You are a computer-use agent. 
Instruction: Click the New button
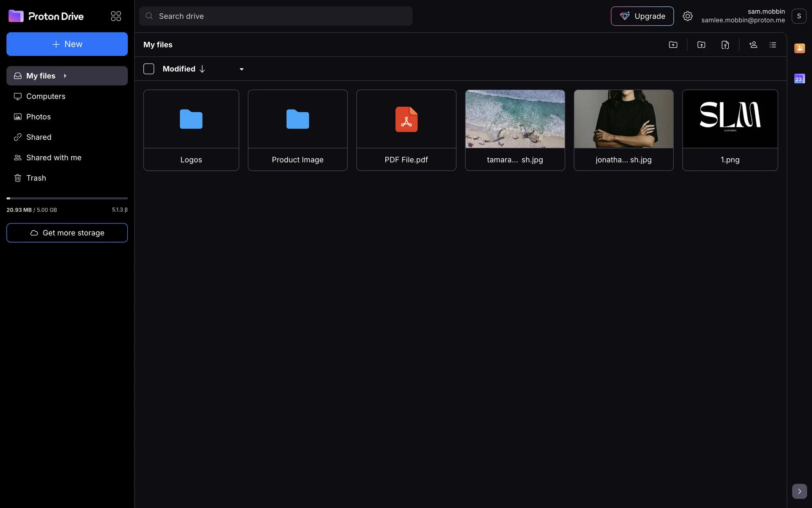pos(67,44)
